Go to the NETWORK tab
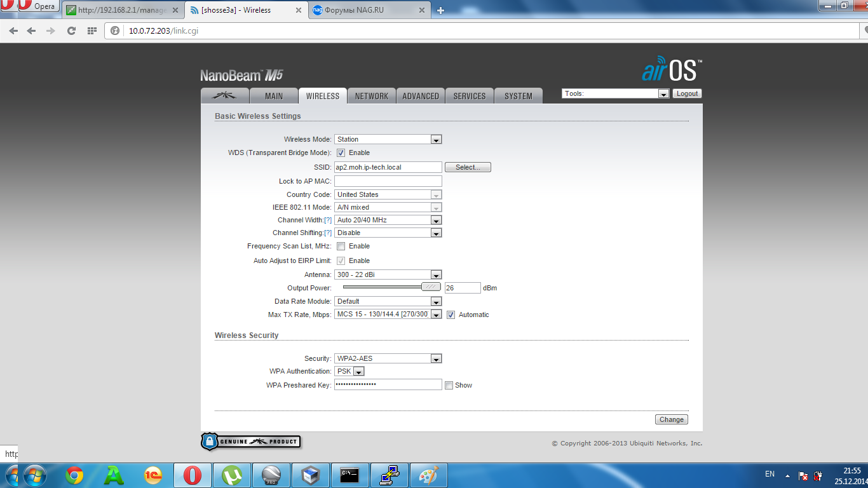 (x=372, y=96)
